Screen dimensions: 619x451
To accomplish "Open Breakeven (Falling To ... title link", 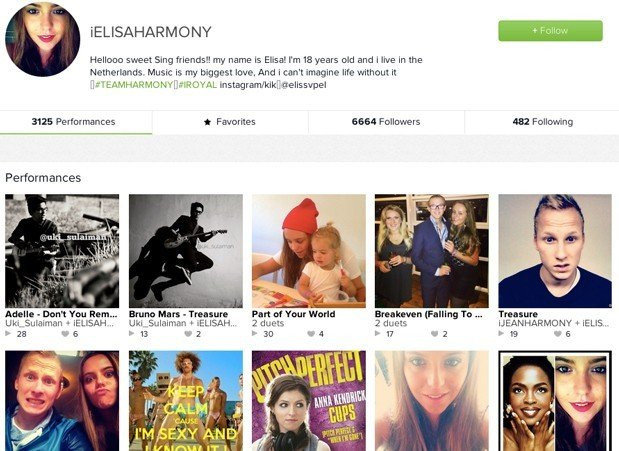I will click(428, 314).
